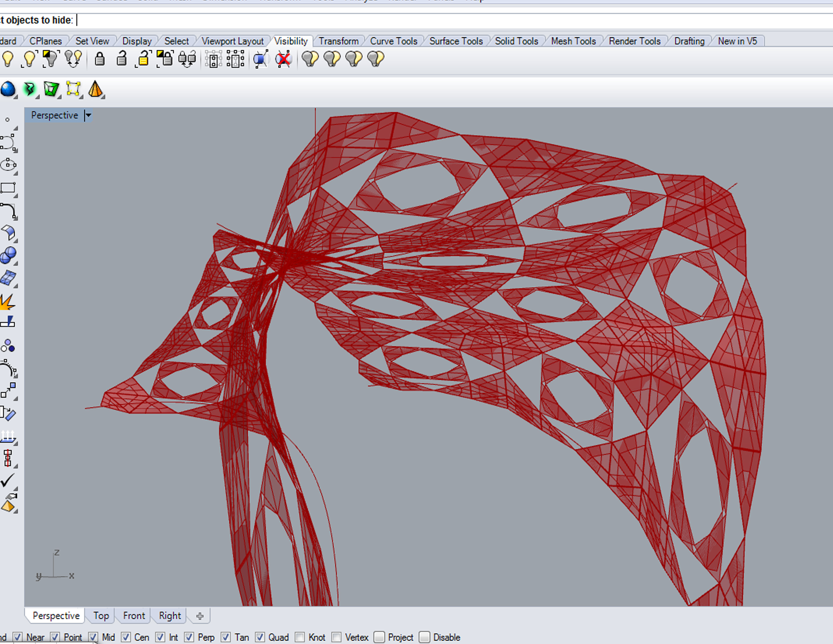
Task: Enable the Knot osnap checkbox
Action: click(x=300, y=637)
